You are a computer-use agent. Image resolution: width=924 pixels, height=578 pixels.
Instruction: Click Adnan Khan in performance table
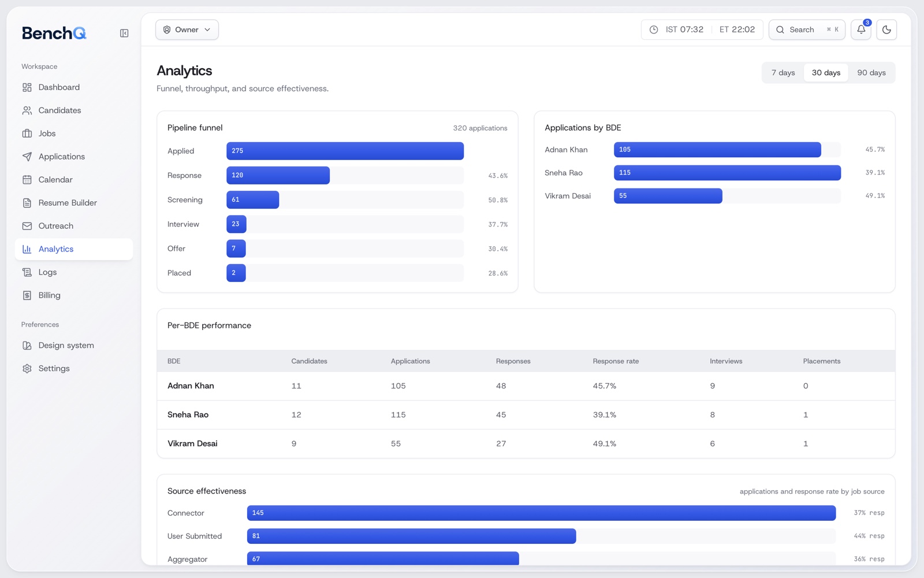191,386
